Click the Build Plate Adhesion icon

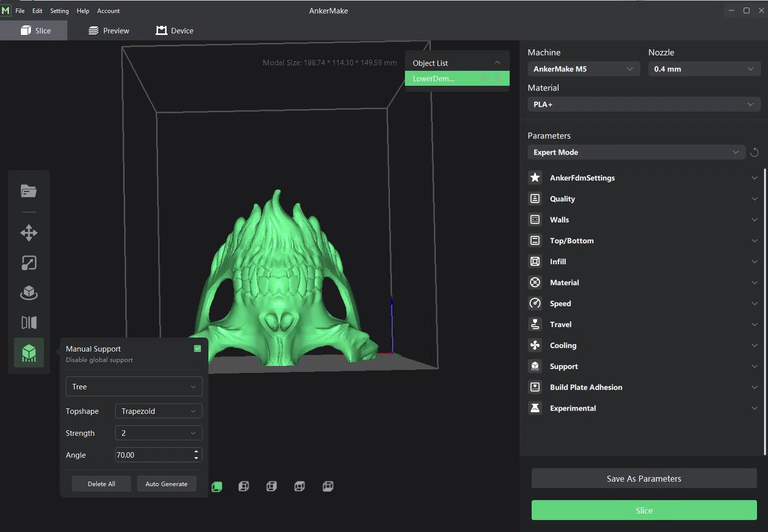(x=535, y=387)
